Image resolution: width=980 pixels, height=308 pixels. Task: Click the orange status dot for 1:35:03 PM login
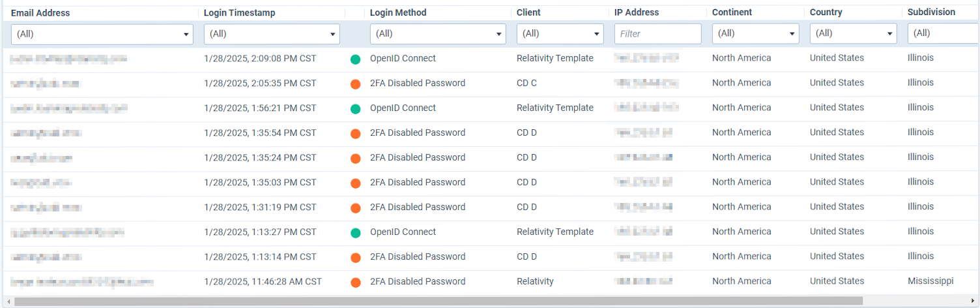pyautogui.click(x=355, y=183)
